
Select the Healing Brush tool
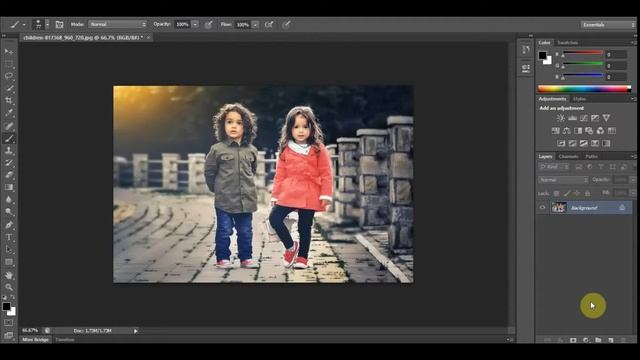(x=9, y=126)
